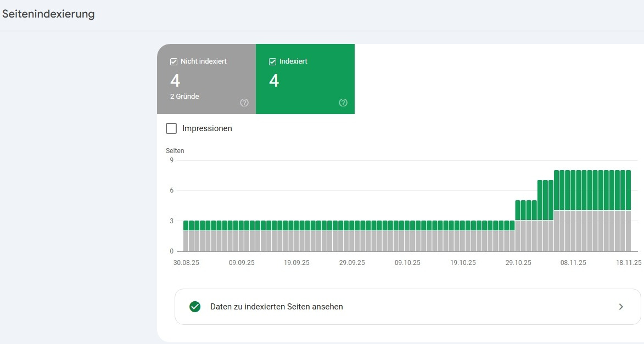Screen dimensions: 644x344
Task: Click the help icon in Indexiert card
Action: (x=343, y=103)
